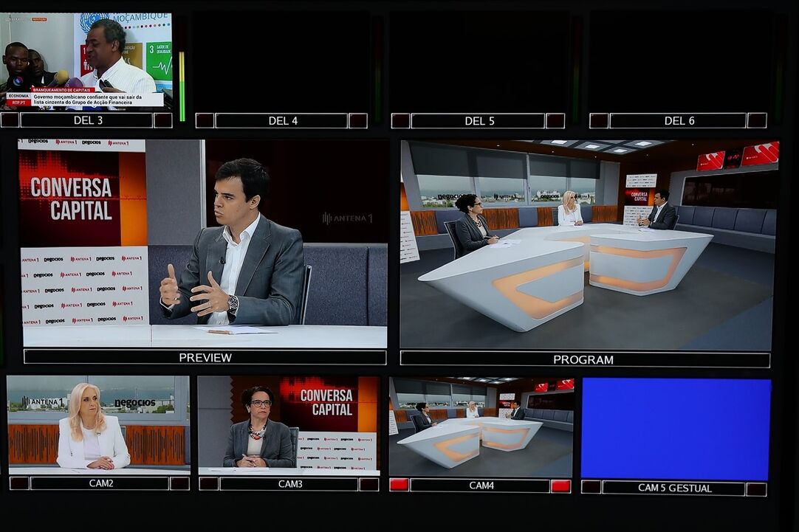This screenshot has width=799, height=532.
Task: Toggle the left tally box of DEL 6
Action: [599, 120]
